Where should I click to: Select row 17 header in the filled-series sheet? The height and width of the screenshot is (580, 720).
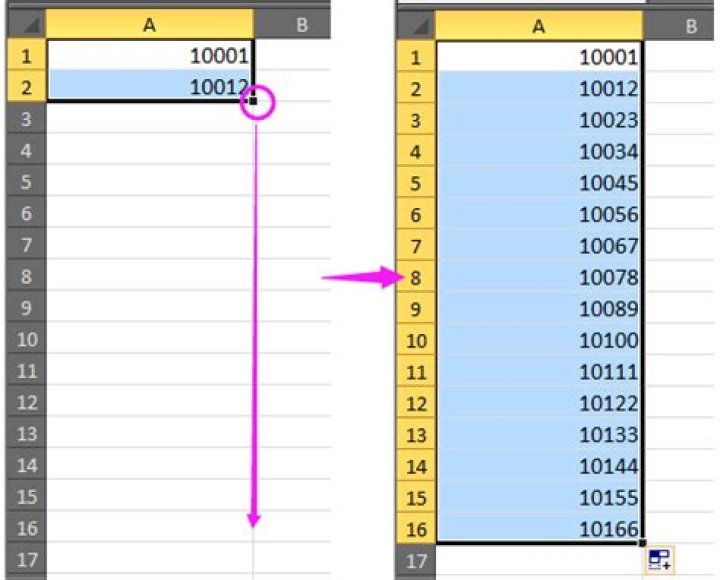pos(416,560)
